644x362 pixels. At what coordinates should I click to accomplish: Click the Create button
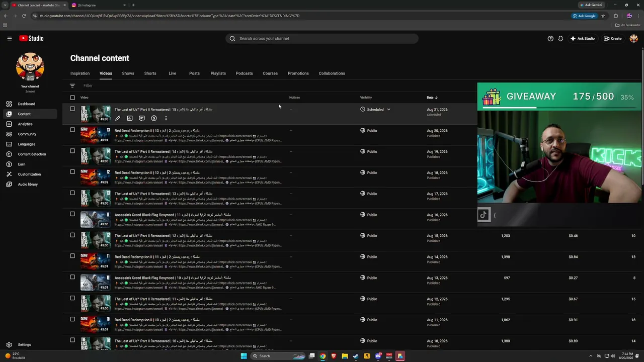click(x=613, y=38)
